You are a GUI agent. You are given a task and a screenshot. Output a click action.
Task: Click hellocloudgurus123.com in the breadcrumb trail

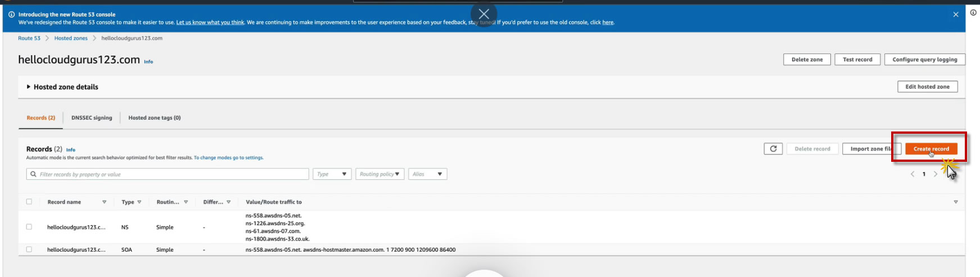tap(132, 38)
